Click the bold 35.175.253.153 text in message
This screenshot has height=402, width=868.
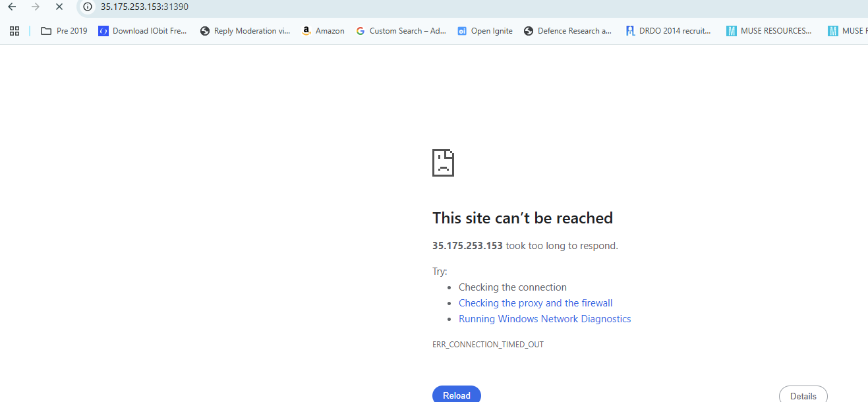tap(467, 246)
